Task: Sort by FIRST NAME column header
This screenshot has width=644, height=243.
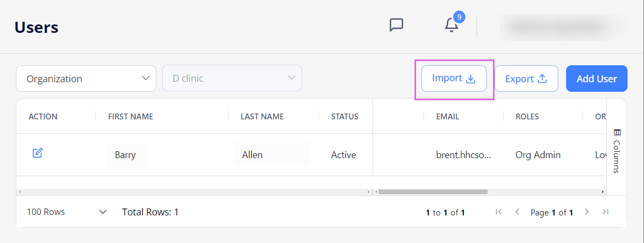Action: click(x=130, y=117)
